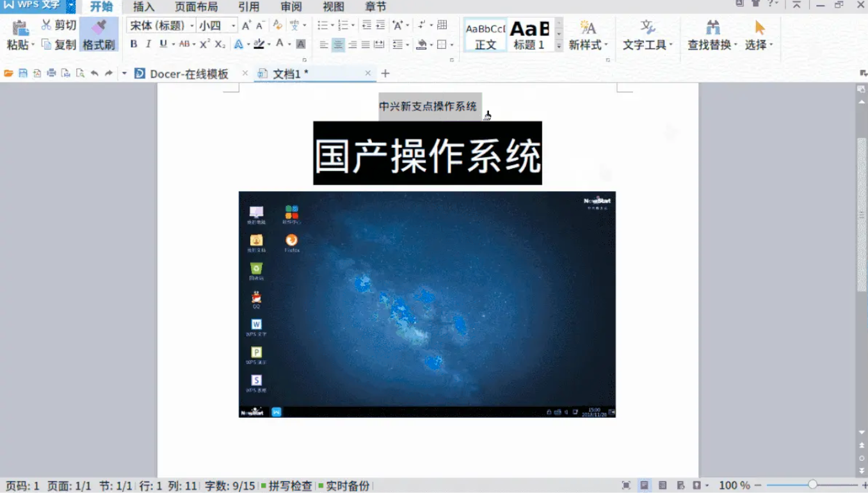Open 查找替换 tool
868x494 pixels.
pyautogui.click(x=712, y=35)
